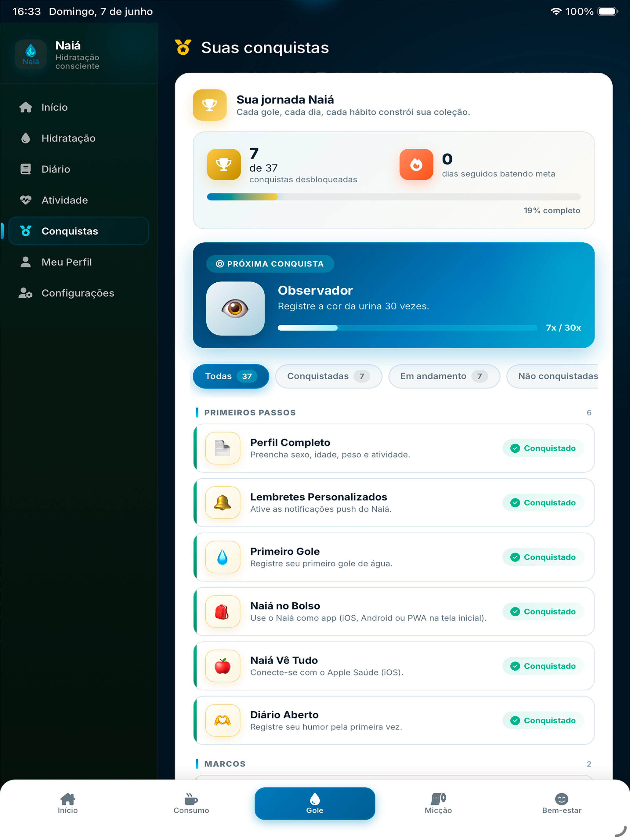Select the Todas 37 filter tab
This screenshot has width=630, height=840.
(x=231, y=376)
